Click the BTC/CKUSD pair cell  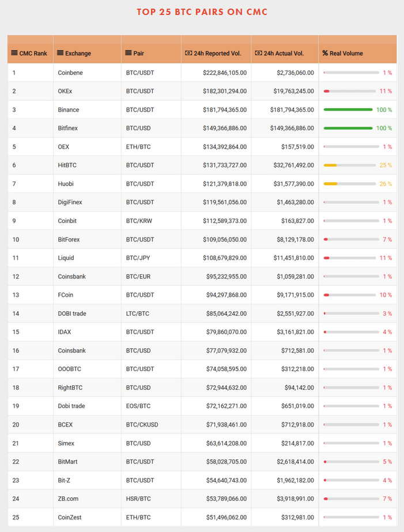[151, 425]
